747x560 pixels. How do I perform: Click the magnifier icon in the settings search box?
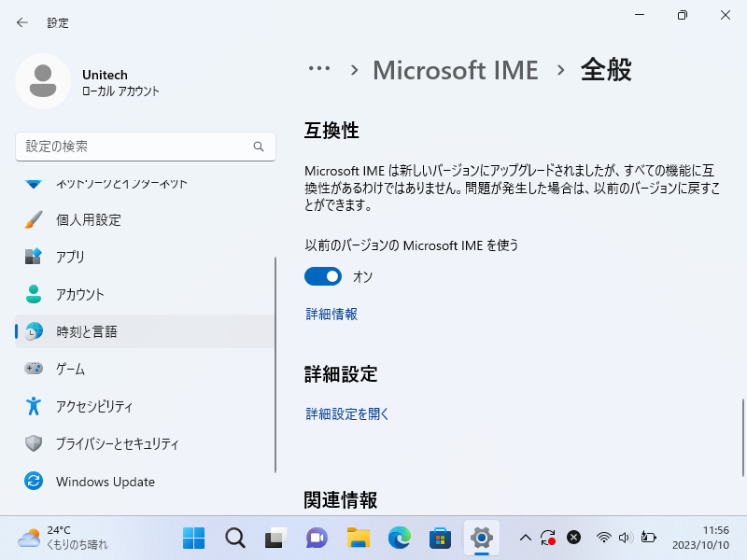[259, 147]
